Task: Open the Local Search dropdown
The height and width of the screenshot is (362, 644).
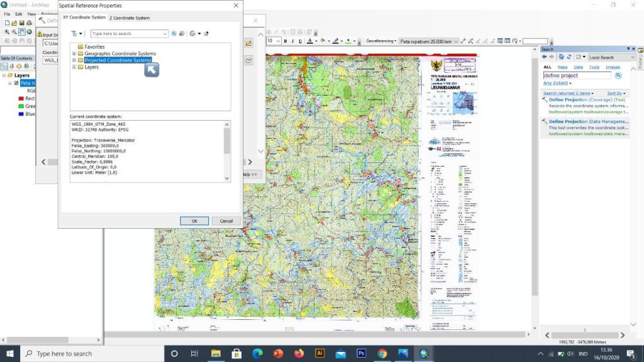Action: [611, 57]
